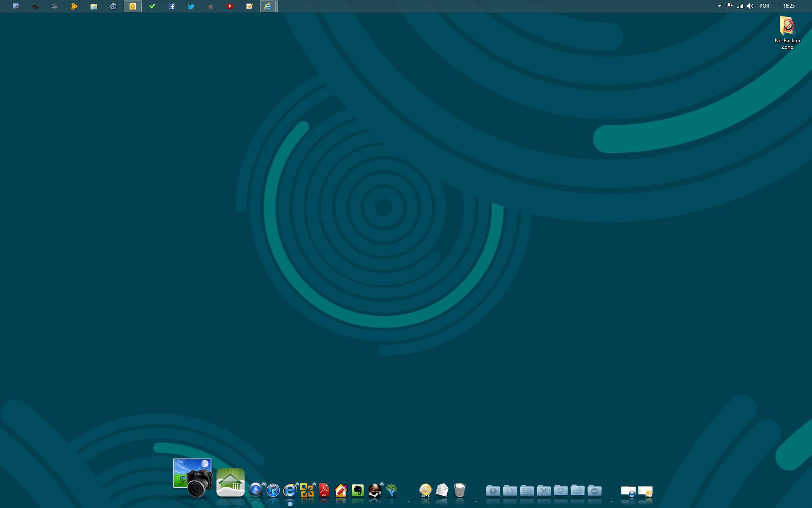Open the volume control in system tray
812x508 pixels.
(750, 6)
